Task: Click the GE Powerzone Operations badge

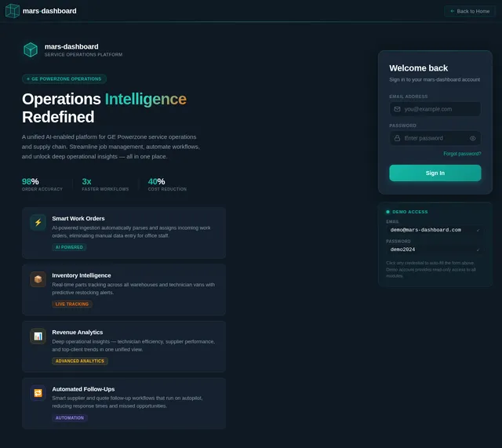Action: tap(64, 78)
